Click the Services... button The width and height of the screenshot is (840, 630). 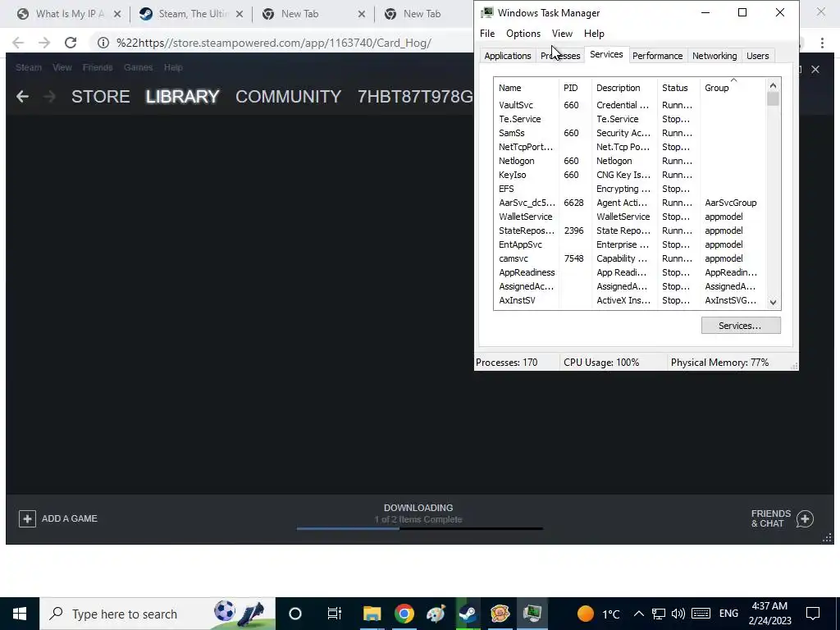(x=741, y=325)
